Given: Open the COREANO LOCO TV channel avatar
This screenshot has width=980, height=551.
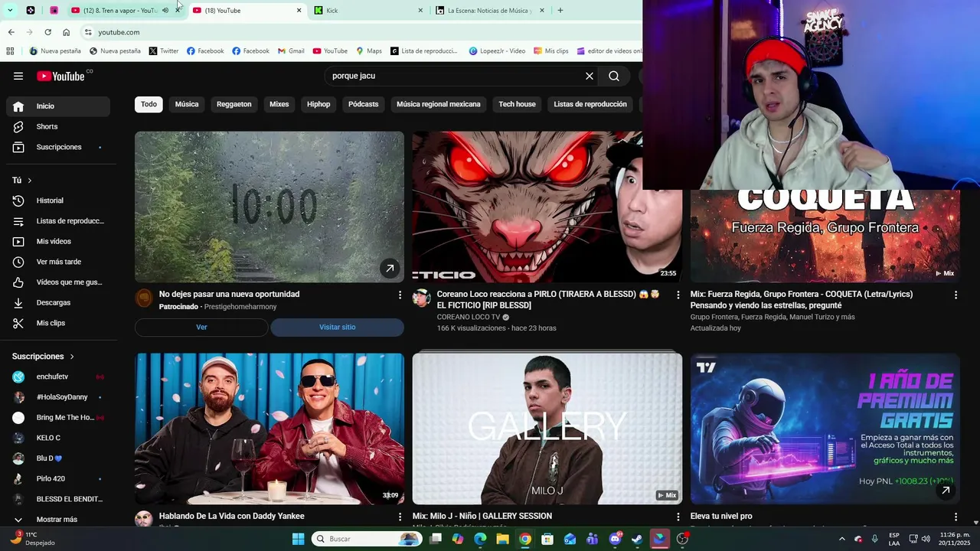Looking at the screenshot, I should coord(421,298).
